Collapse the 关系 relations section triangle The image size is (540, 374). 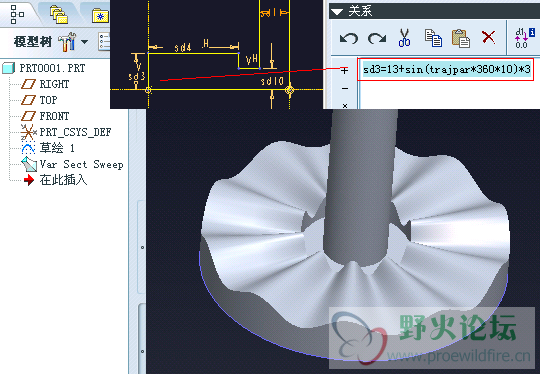337,12
